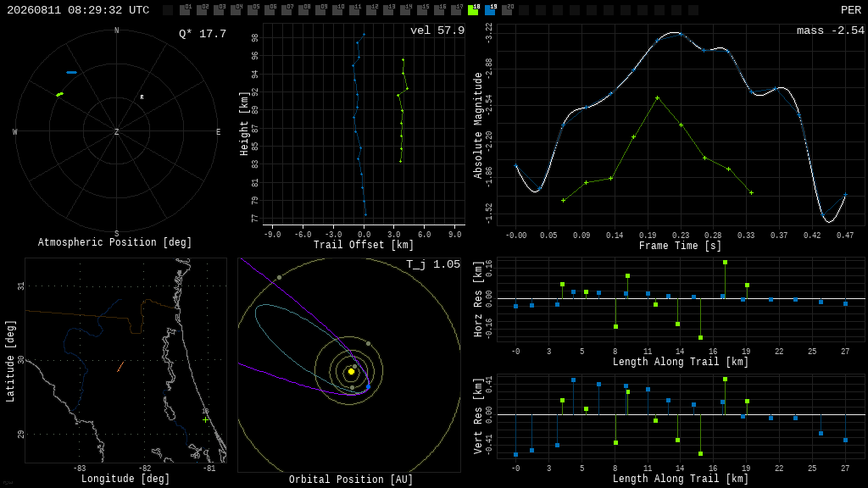This screenshot has width=868, height=488.
Task: Click the mass -2.54 readout
Action: (831, 30)
